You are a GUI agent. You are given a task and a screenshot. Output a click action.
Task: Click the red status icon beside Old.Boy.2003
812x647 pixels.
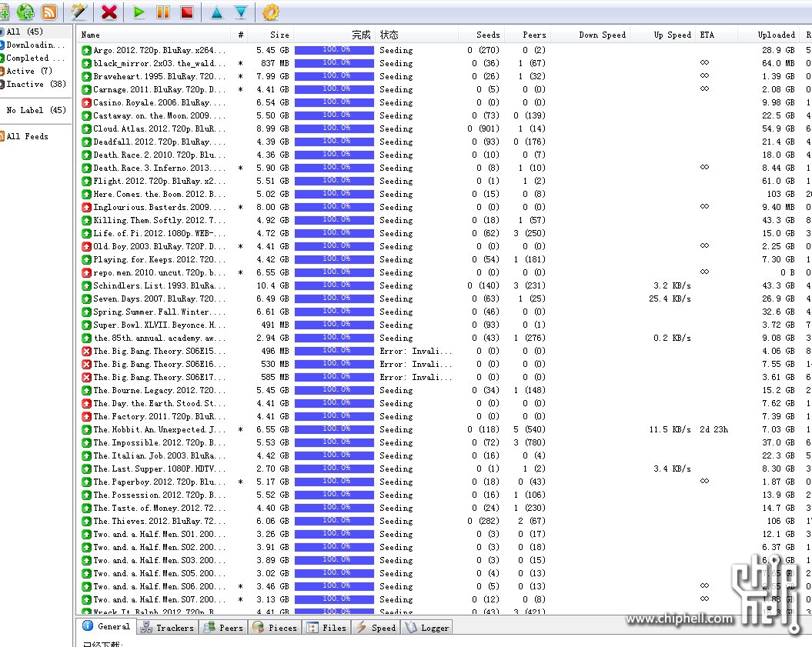86,246
